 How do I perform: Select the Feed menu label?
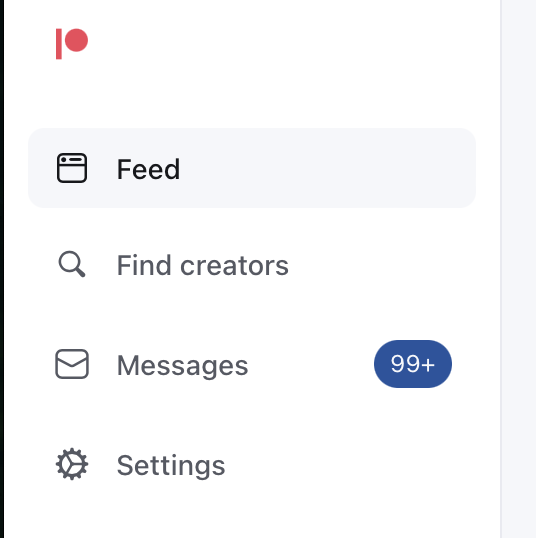click(148, 169)
